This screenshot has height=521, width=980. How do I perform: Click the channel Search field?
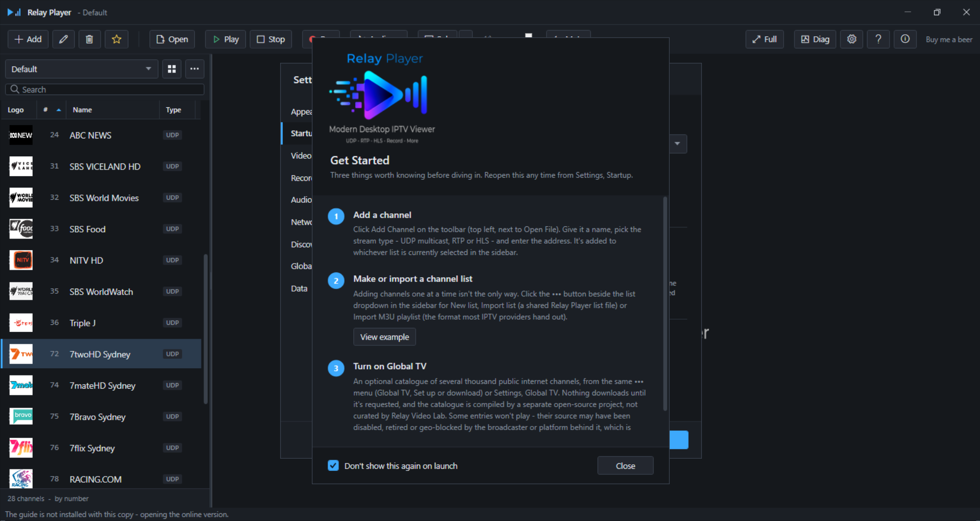105,89
